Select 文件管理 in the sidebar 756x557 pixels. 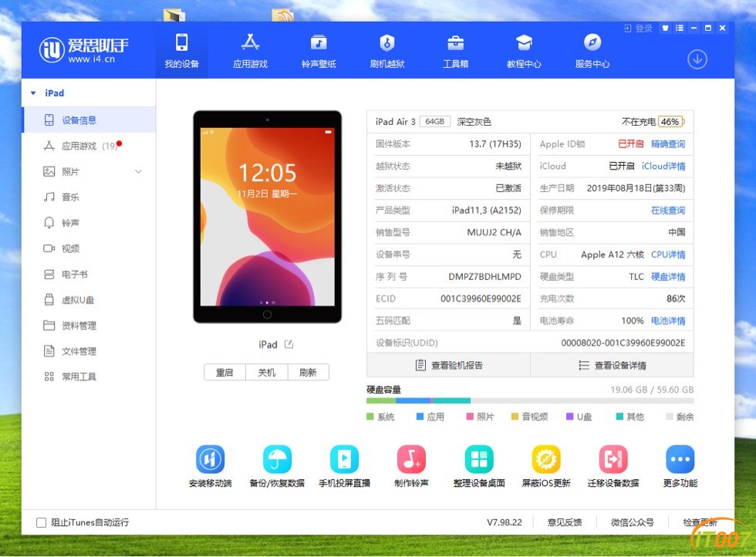(x=89, y=351)
